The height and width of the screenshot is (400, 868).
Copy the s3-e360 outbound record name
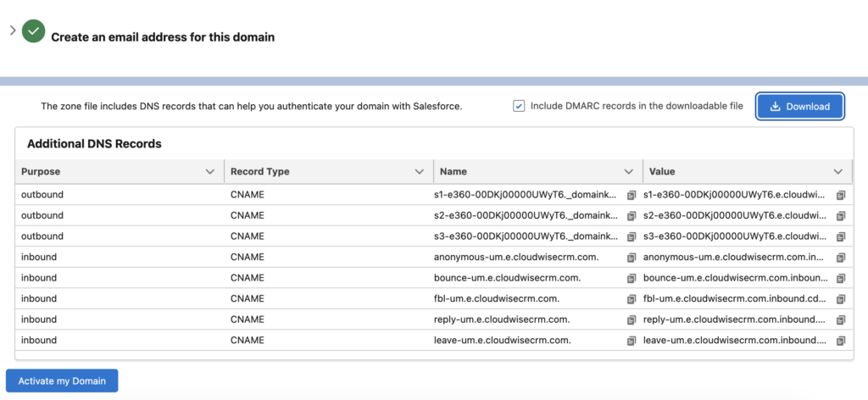[631, 236]
